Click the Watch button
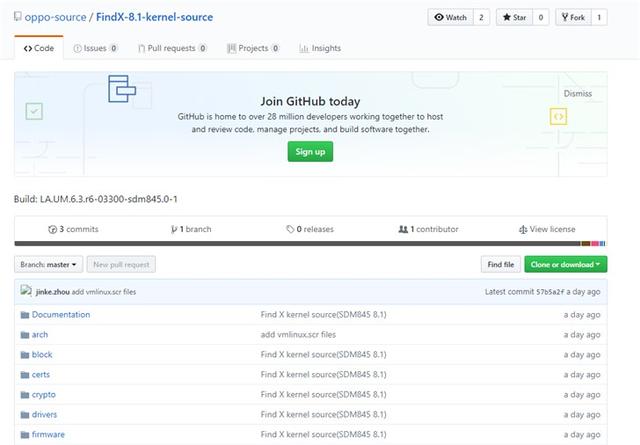 (451, 17)
